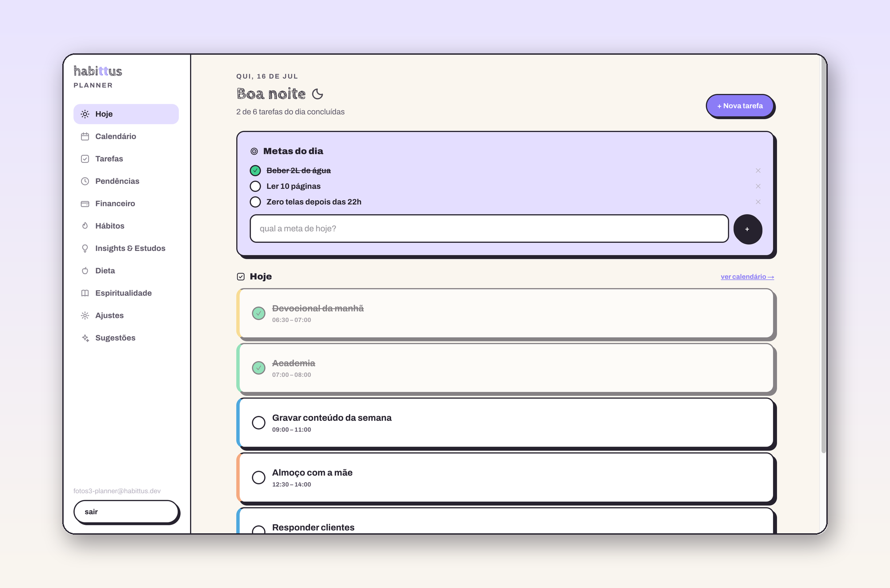Viewport: 890px width, 588px height.
Task: Open the Calendário calendar icon in sidebar
Action: (85, 137)
